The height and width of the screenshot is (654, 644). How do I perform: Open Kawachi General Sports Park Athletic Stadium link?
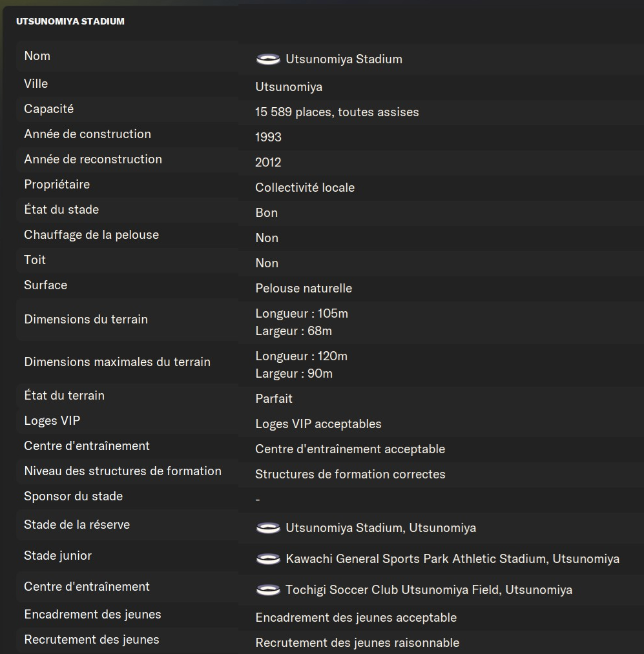pyautogui.click(x=452, y=559)
